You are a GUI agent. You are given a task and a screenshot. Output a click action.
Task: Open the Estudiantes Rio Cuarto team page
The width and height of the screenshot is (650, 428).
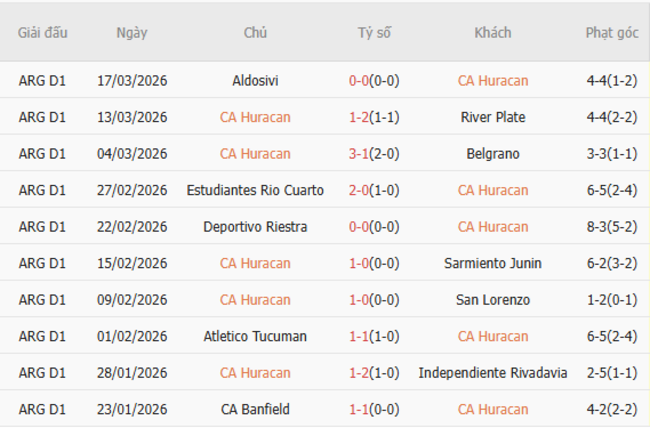(x=255, y=190)
